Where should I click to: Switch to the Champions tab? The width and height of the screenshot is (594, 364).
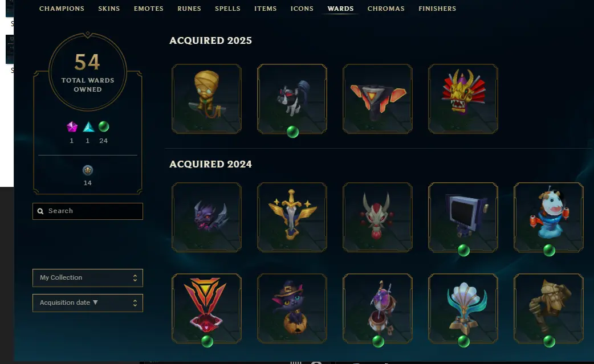62,9
